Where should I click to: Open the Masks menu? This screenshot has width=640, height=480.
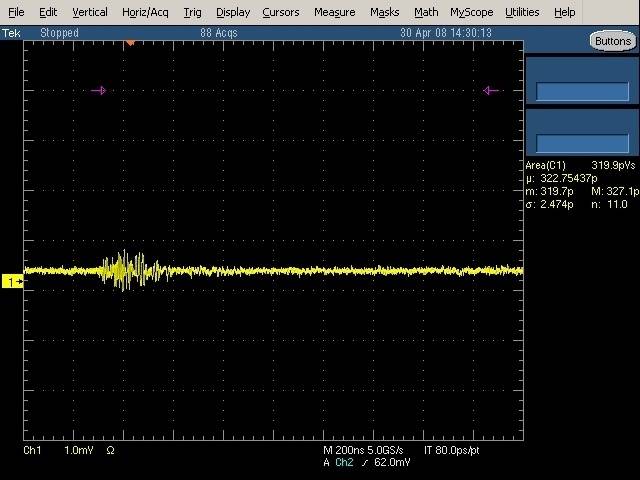pyautogui.click(x=384, y=12)
